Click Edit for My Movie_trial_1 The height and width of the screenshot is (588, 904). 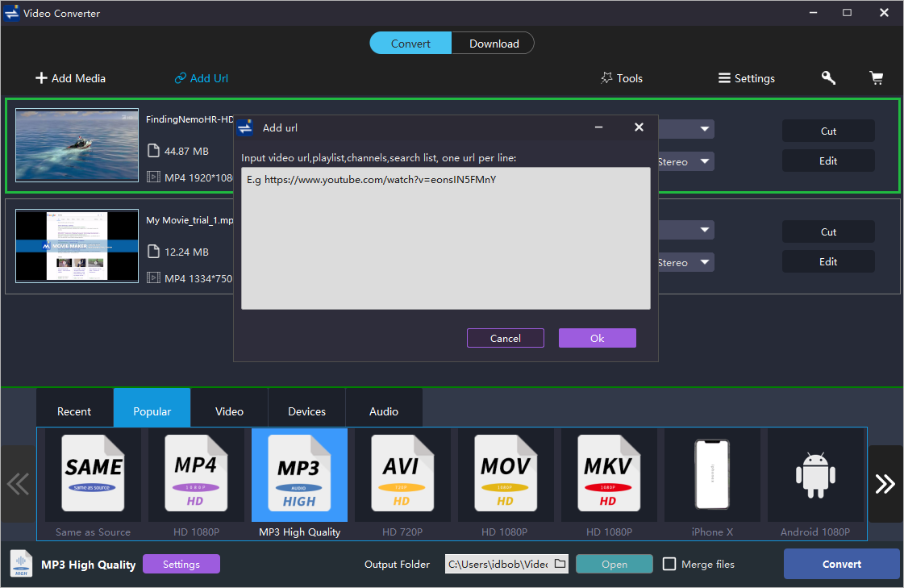tap(828, 261)
